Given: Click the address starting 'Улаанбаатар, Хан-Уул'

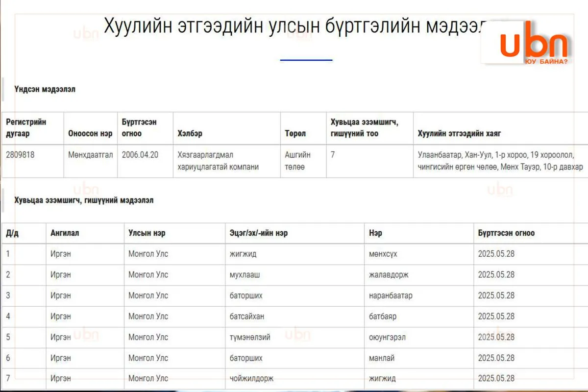Looking at the screenshot, I should [x=500, y=161].
